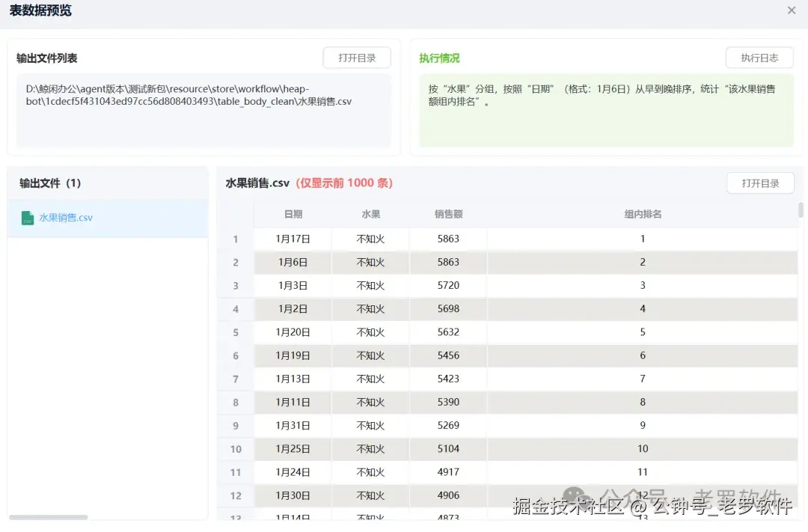Click horizontal scrollbar under output files panel
This screenshot has width=808, height=532.
pos(49,517)
